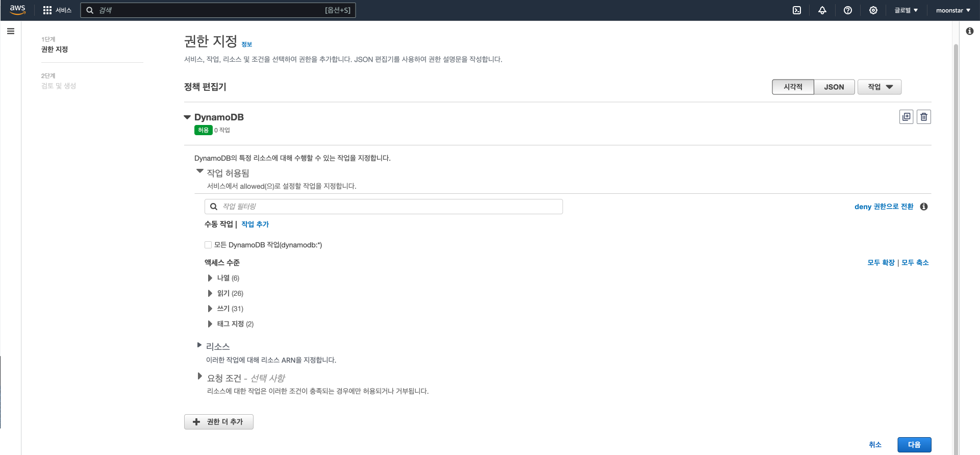This screenshot has height=455, width=980.
Task: Expand the 태그 지정 (2) access level
Action: (x=210, y=324)
